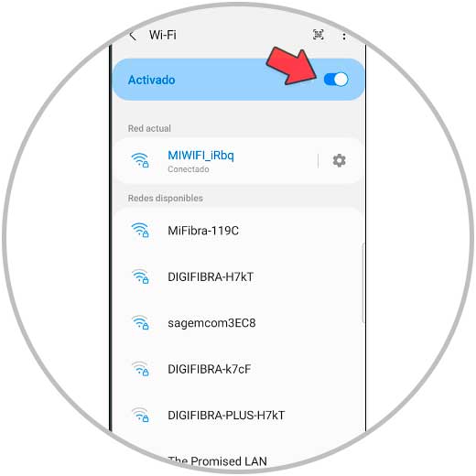Tap the Wi-Fi icon beside DIGIFIBRA-H7kT
476x476 pixels.
(x=140, y=276)
